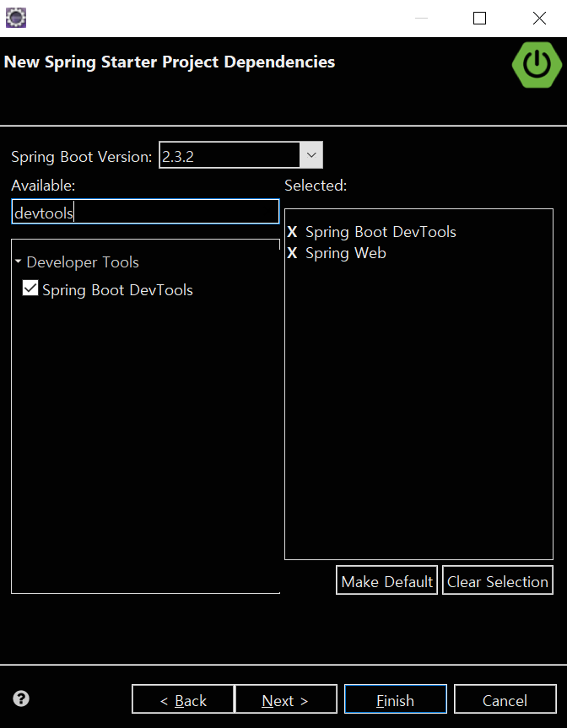The width and height of the screenshot is (567, 728).
Task: Click the help question mark icon
Action: point(21,698)
